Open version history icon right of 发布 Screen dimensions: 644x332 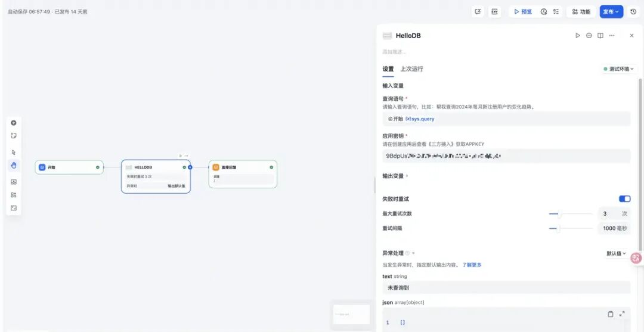[x=633, y=12]
